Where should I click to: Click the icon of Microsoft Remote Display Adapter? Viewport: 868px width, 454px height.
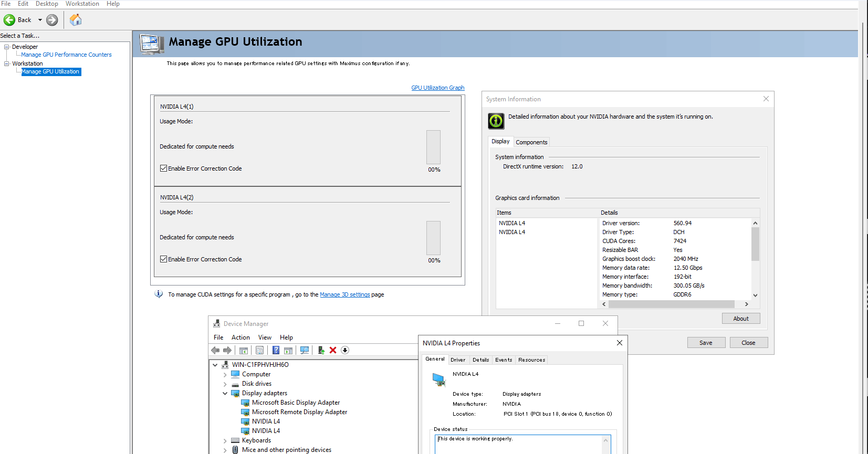click(245, 412)
